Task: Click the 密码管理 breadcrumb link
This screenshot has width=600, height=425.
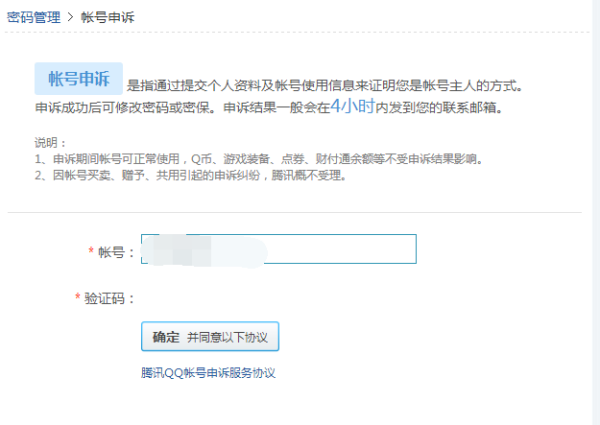Action: coord(34,18)
